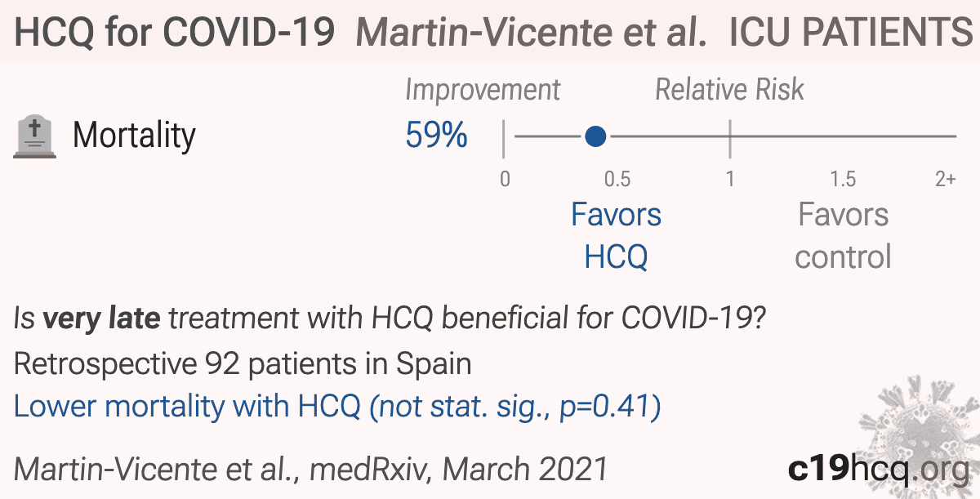
Task: Click the 2+ axis label
Action: (x=946, y=179)
